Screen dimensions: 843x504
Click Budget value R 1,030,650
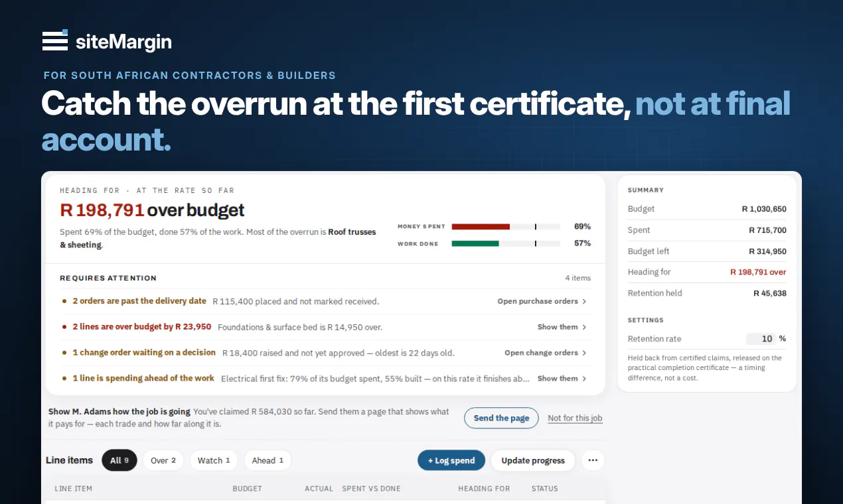pos(764,209)
